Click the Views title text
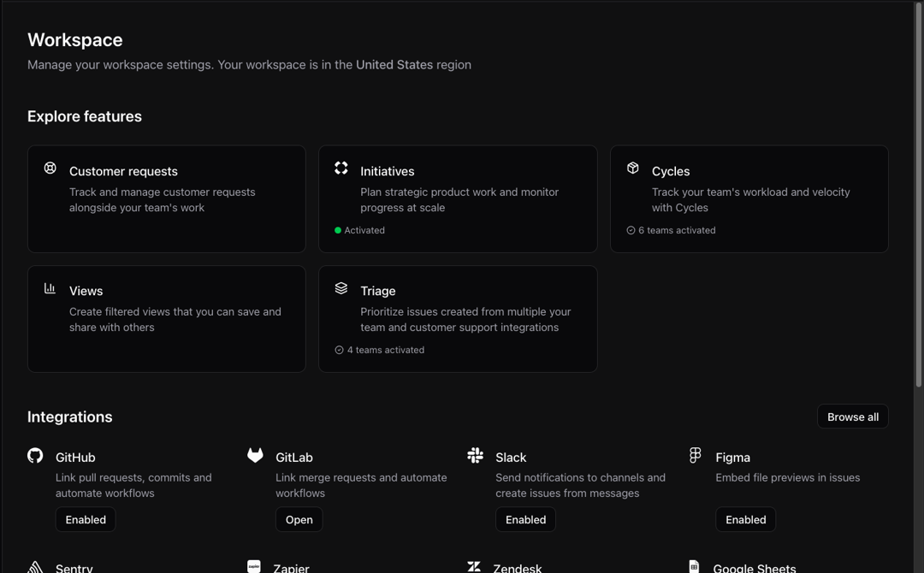The image size is (924, 573). (x=86, y=291)
